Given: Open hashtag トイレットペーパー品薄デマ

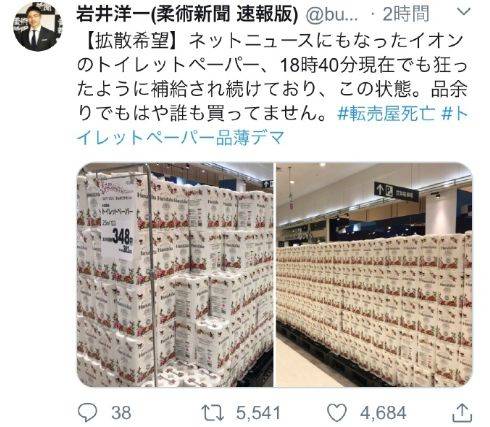Looking at the screenshot, I should 273,126.
